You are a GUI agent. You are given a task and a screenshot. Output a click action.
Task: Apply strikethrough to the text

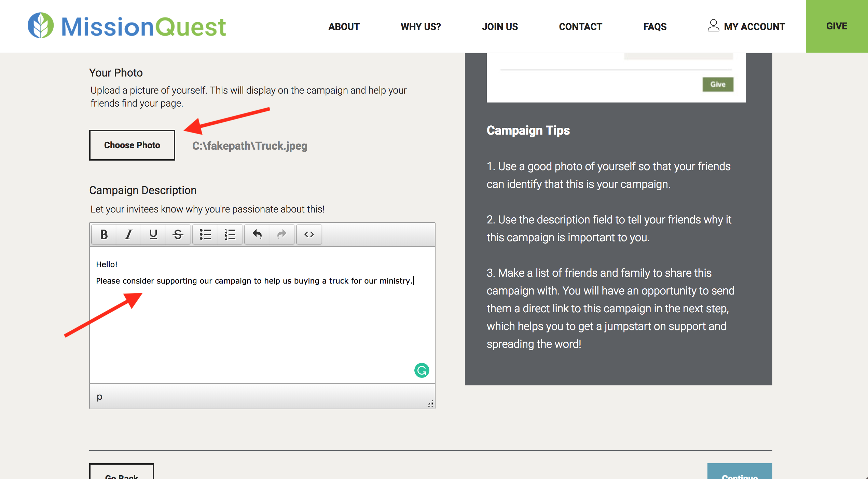click(x=178, y=234)
